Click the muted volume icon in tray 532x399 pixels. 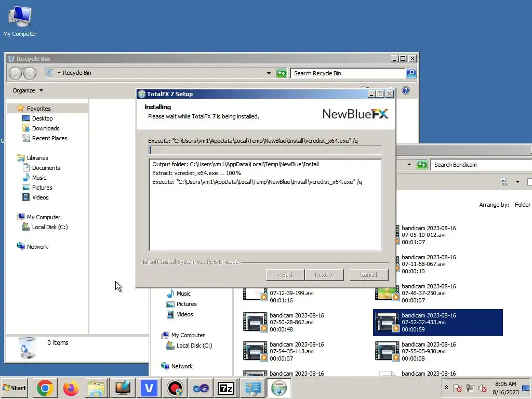(x=483, y=388)
